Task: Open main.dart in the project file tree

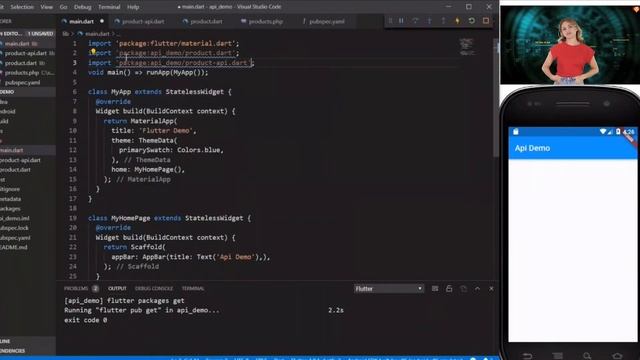Action: coord(28,150)
